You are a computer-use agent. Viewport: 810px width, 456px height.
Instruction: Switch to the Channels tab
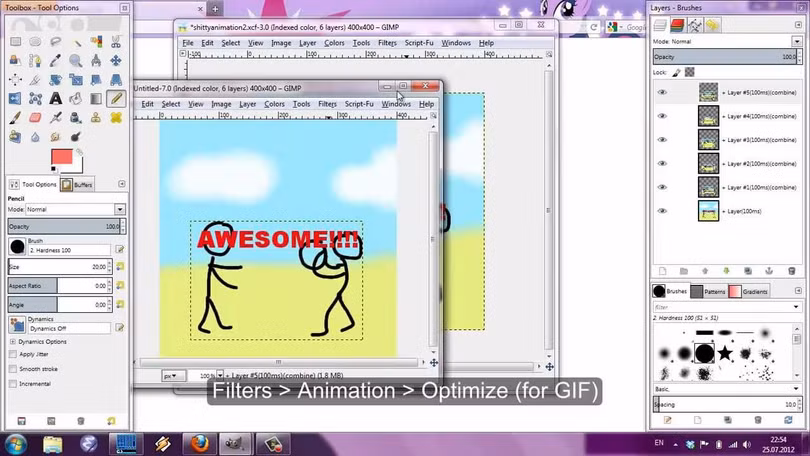tap(677, 25)
